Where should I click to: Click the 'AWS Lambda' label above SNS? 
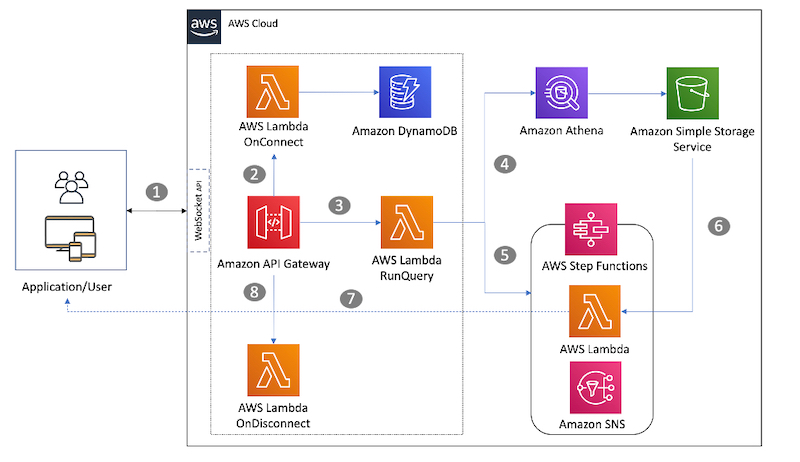tap(594, 349)
